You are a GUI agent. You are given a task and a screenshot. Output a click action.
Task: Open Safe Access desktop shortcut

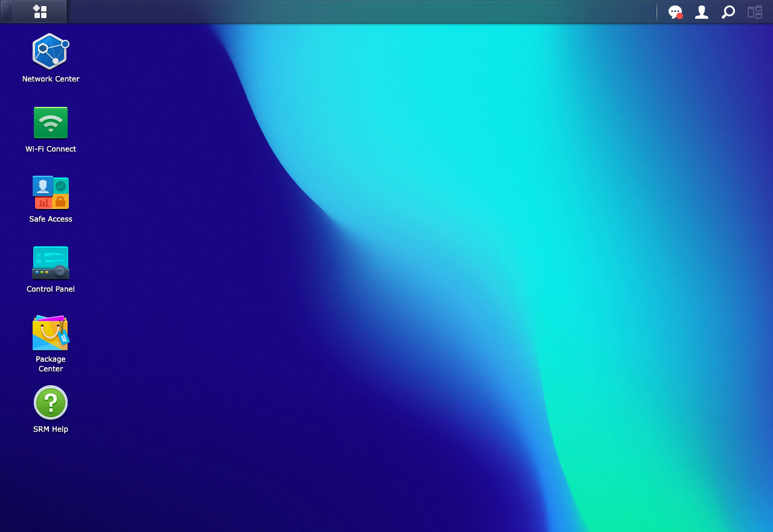coord(51,199)
